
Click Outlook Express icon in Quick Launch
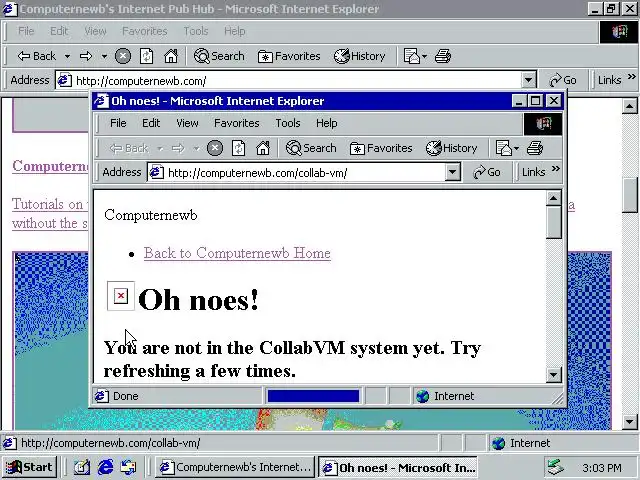point(129,467)
